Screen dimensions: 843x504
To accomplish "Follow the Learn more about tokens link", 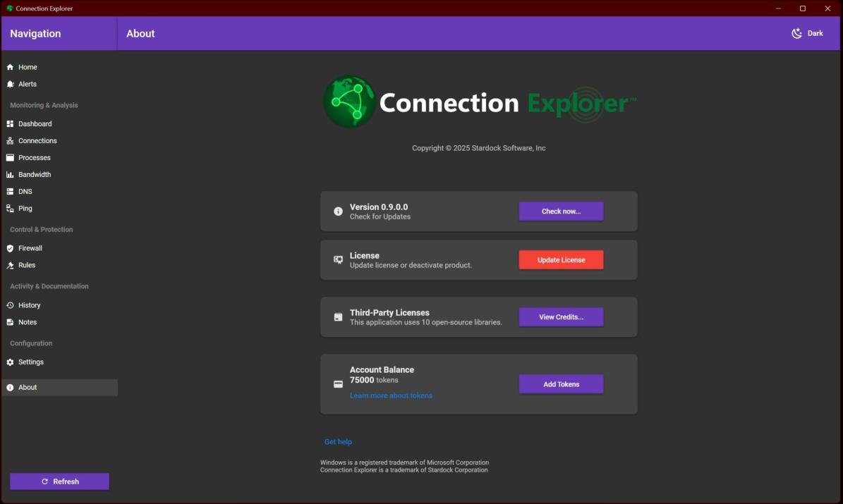I will tap(391, 395).
